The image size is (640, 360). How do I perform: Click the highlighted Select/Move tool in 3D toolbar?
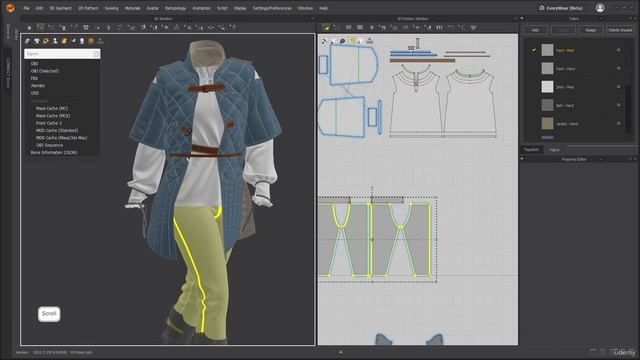pos(40,27)
